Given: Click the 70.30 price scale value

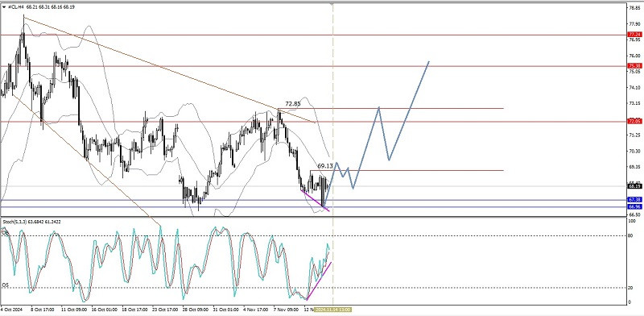Looking at the screenshot, I should click(634, 151).
